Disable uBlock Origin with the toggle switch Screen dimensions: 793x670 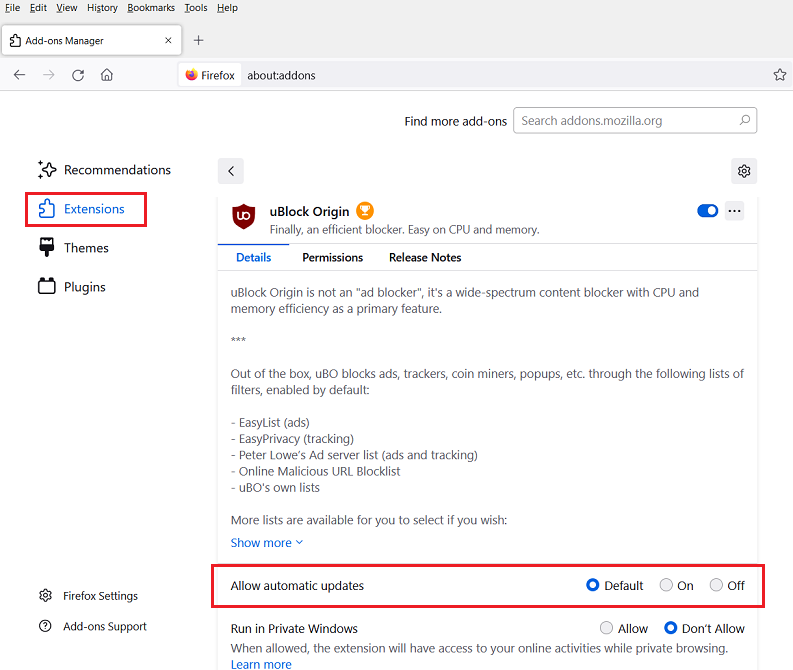(x=707, y=211)
